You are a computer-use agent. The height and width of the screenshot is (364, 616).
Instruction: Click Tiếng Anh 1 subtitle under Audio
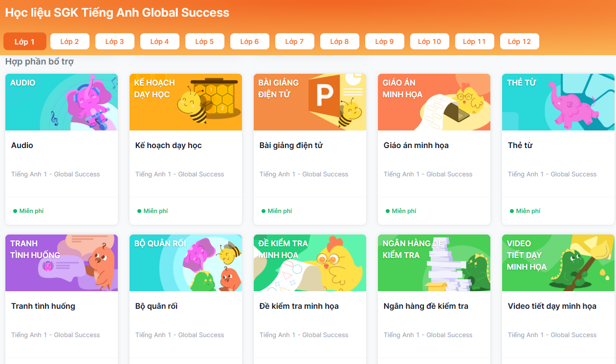55,174
